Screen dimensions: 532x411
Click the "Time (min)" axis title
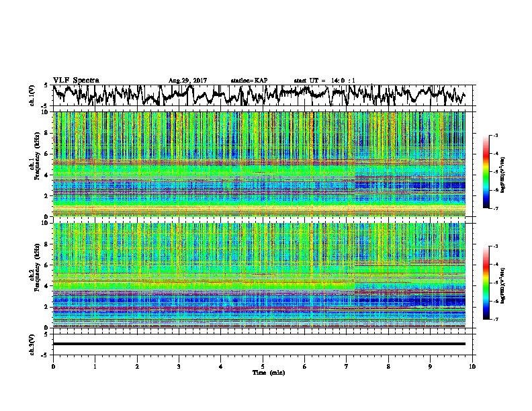269,373
